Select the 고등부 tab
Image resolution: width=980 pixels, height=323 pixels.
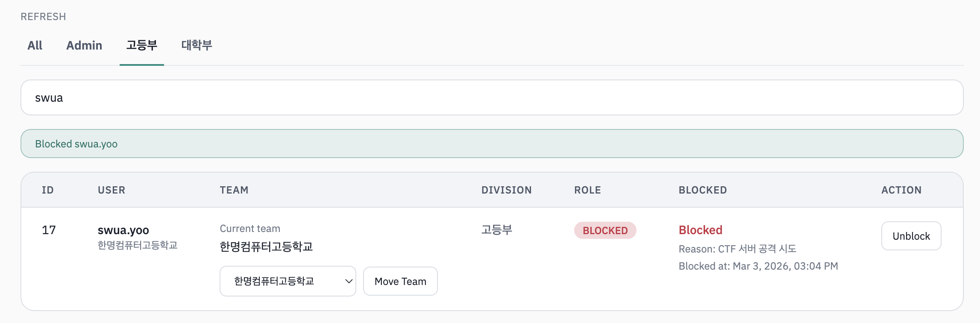point(141,45)
